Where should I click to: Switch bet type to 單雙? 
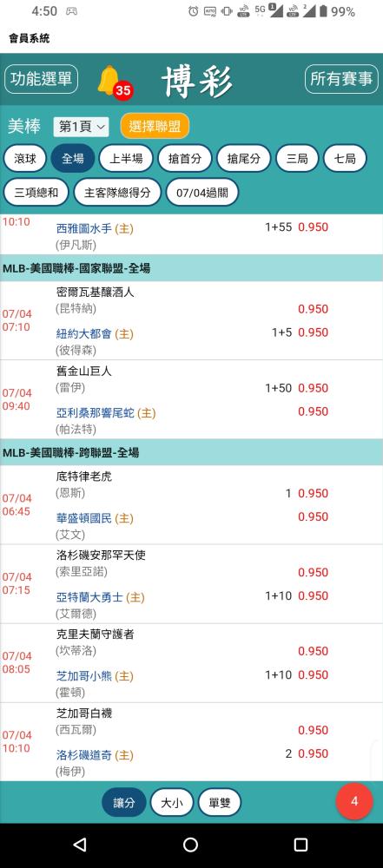pos(220,803)
